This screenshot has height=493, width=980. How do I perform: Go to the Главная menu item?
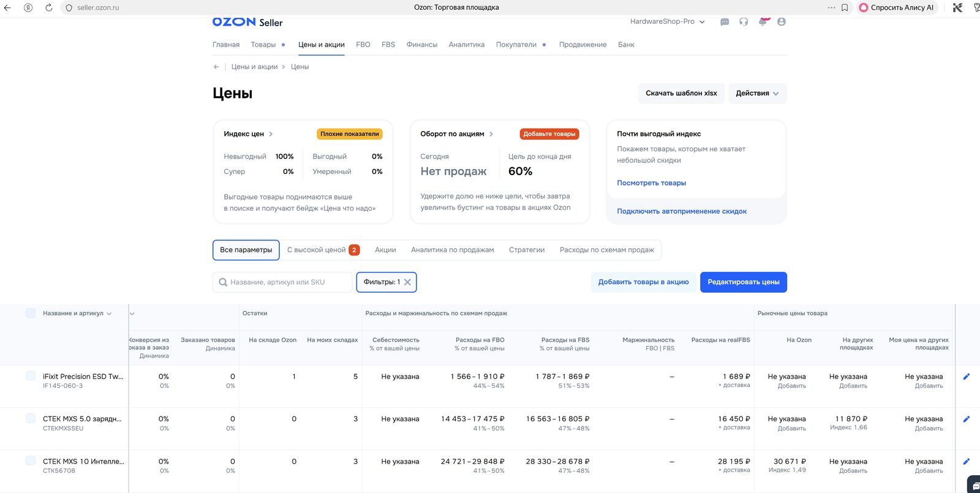pyautogui.click(x=226, y=45)
